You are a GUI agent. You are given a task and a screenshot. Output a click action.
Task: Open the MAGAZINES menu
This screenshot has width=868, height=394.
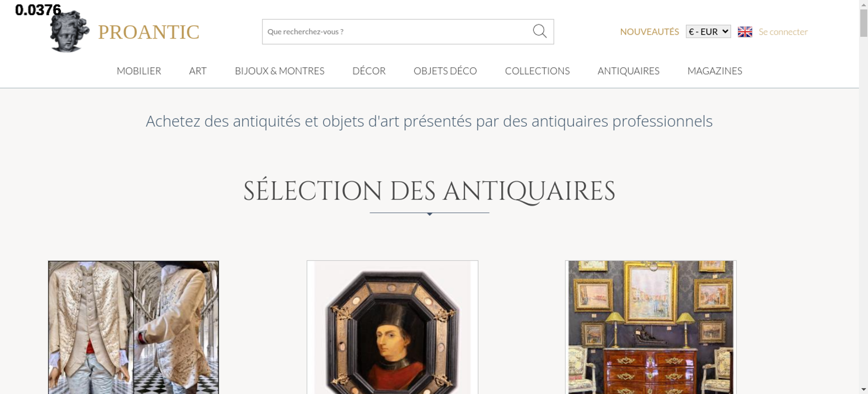coord(715,71)
